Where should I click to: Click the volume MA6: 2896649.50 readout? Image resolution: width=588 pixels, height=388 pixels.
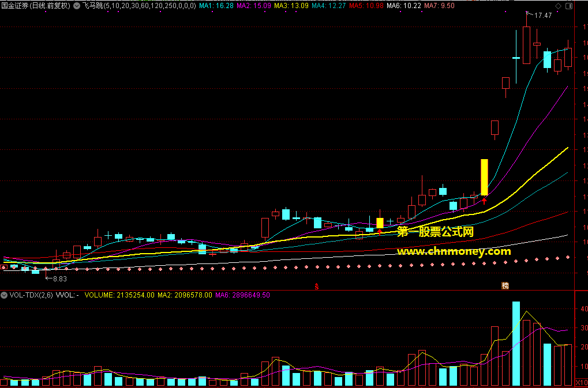tap(242, 295)
